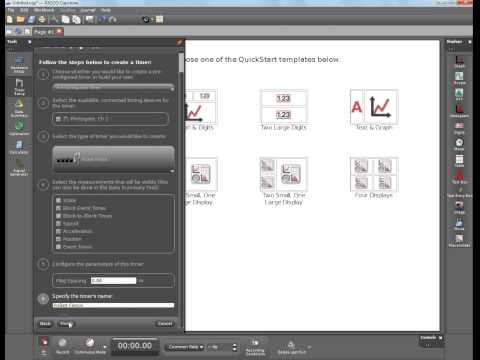The image size is (480, 360).
Task: Open the Hardware Setup tool
Action: click(x=19, y=64)
